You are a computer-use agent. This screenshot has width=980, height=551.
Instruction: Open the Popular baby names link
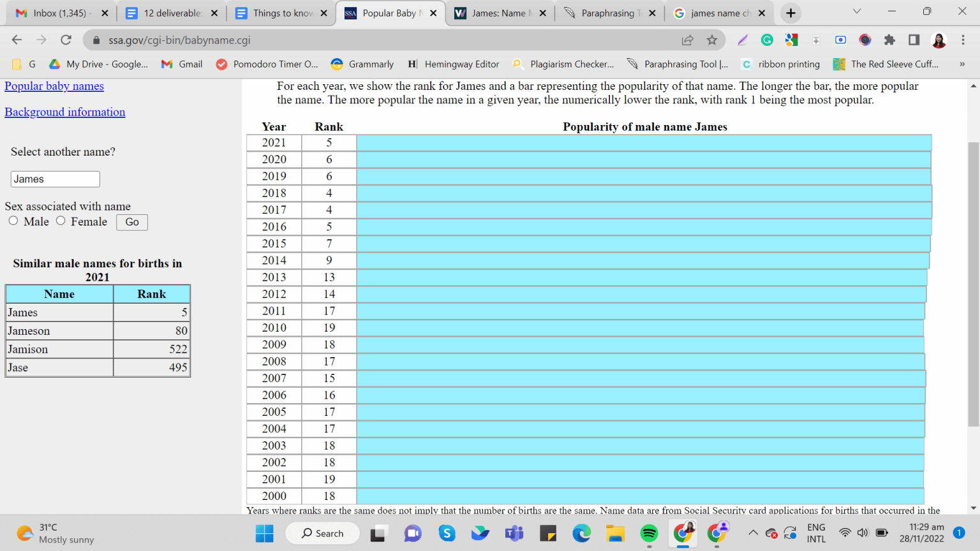[54, 86]
